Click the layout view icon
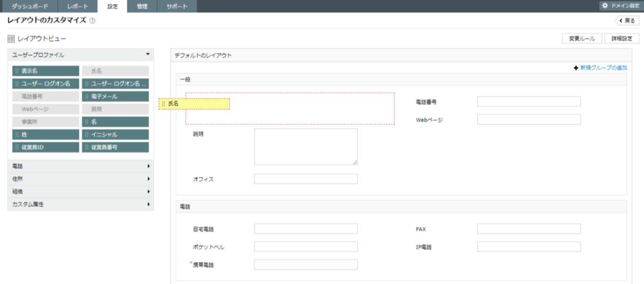The width and height of the screenshot is (644, 284). [11, 39]
